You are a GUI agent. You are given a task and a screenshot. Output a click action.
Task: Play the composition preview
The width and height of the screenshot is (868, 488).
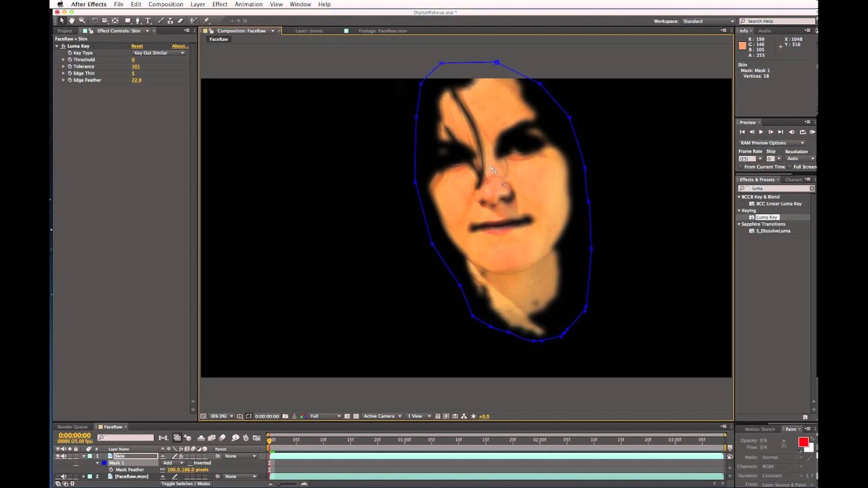761,131
